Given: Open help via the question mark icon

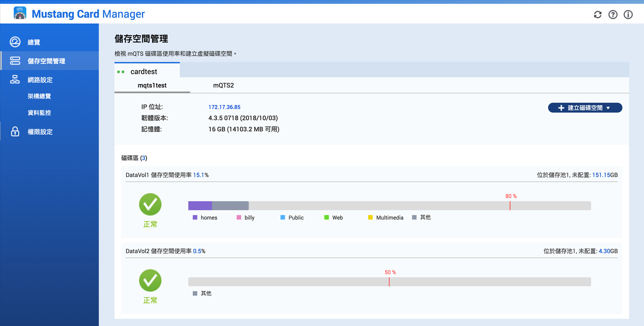Looking at the screenshot, I should click(613, 15).
